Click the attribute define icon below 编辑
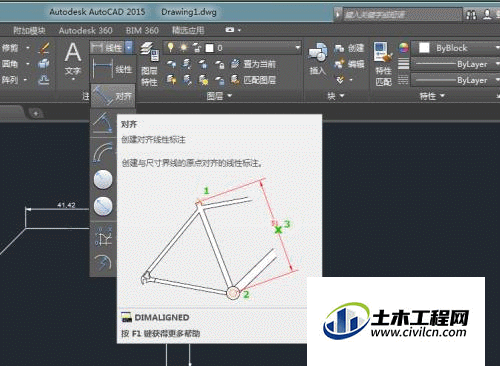This screenshot has width=500, height=366. click(x=340, y=80)
